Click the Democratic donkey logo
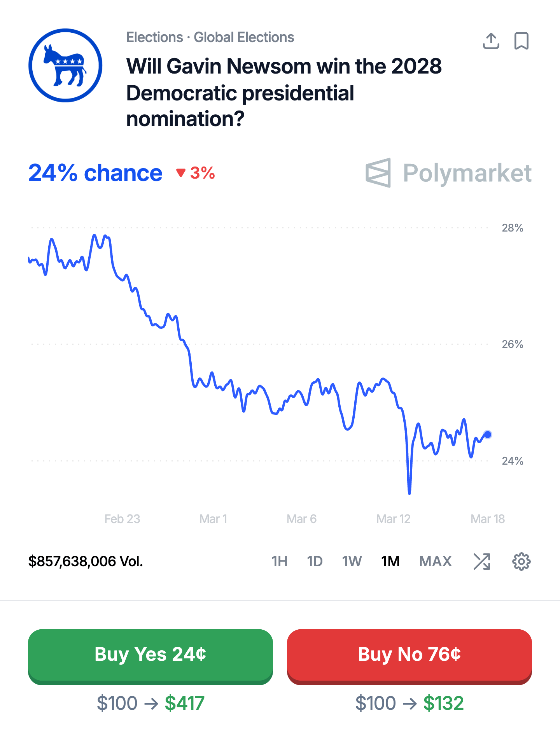 pyautogui.click(x=65, y=65)
